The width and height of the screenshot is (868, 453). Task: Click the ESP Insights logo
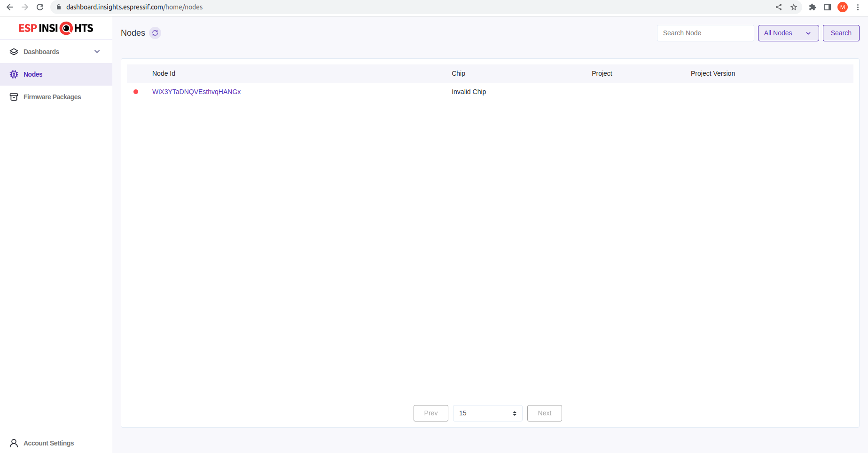click(56, 28)
